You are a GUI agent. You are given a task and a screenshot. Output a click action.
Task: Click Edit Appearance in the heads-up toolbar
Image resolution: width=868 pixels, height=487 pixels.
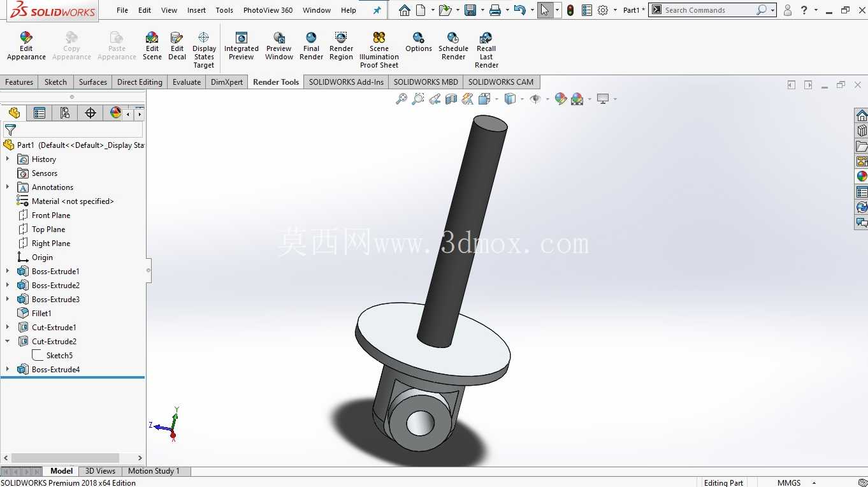pos(560,99)
